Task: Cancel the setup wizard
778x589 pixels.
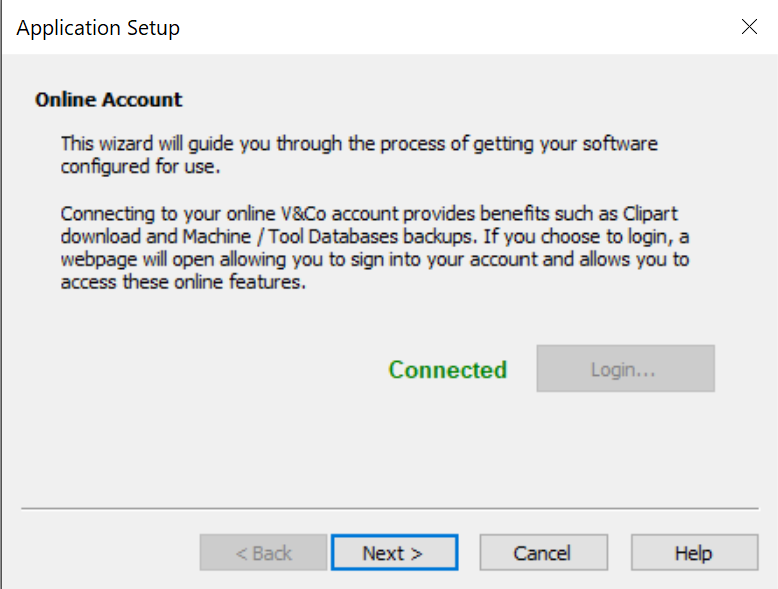Action: [x=543, y=552]
